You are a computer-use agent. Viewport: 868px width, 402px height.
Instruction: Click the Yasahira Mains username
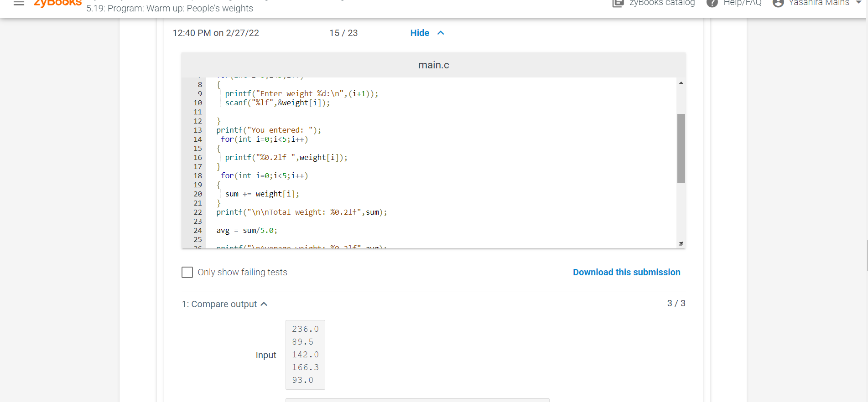point(819,3)
